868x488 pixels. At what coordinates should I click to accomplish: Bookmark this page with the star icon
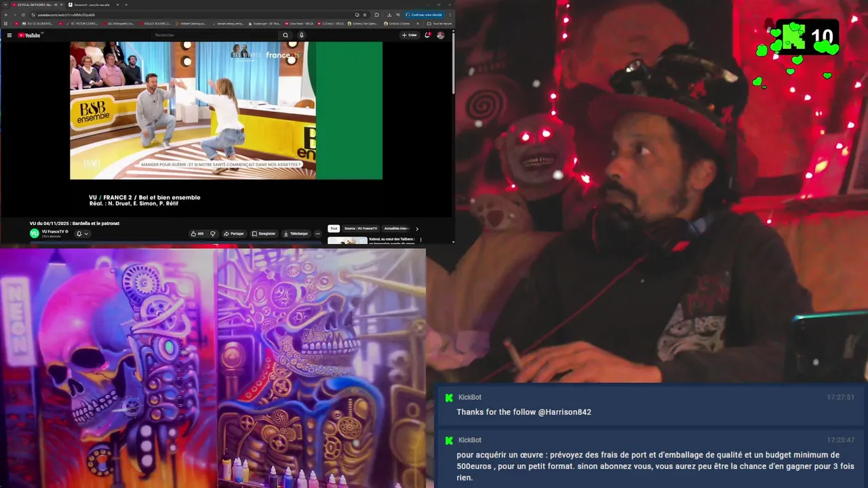tap(365, 14)
